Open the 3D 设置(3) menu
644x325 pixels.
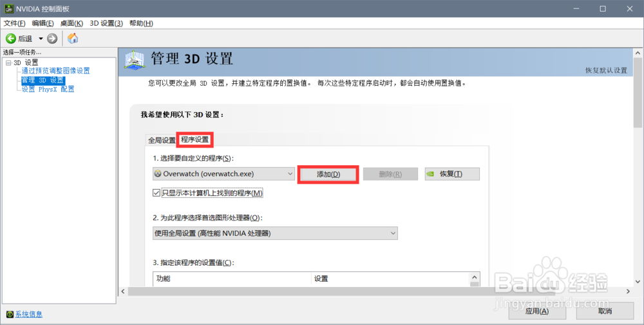click(106, 23)
